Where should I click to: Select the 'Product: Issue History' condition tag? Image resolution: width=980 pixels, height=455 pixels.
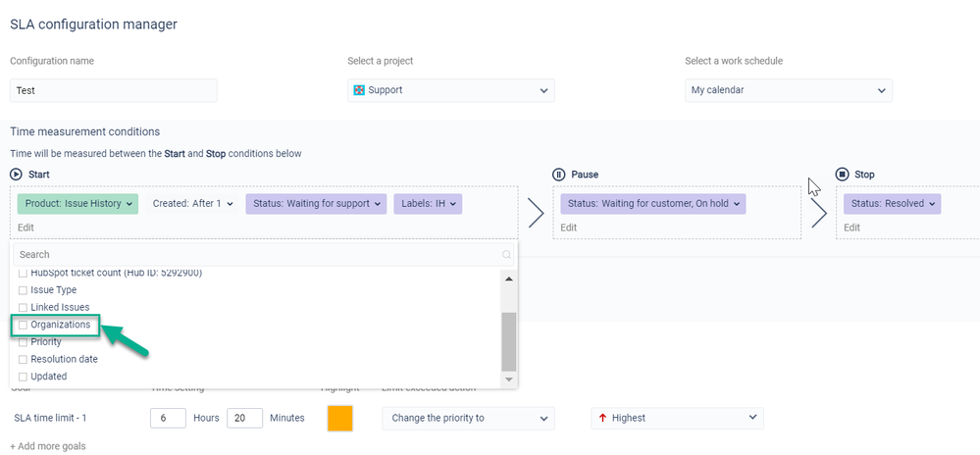[76, 204]
